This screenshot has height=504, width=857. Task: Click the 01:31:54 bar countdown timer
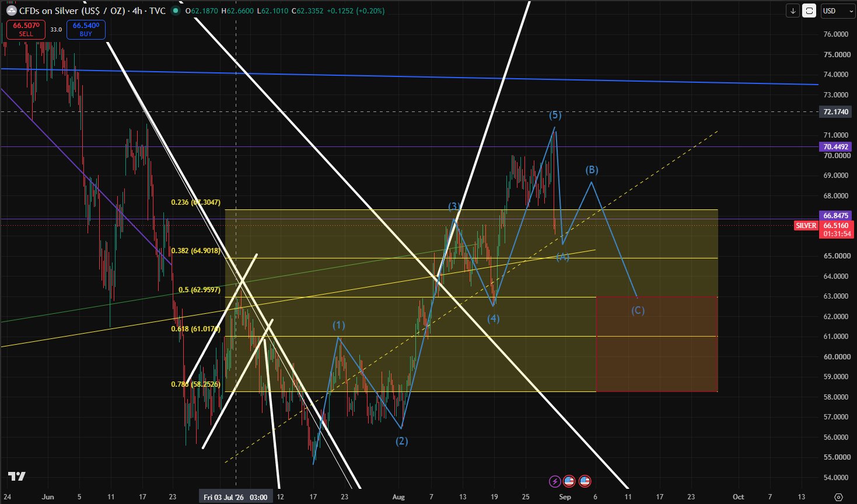tap(836, 234)
